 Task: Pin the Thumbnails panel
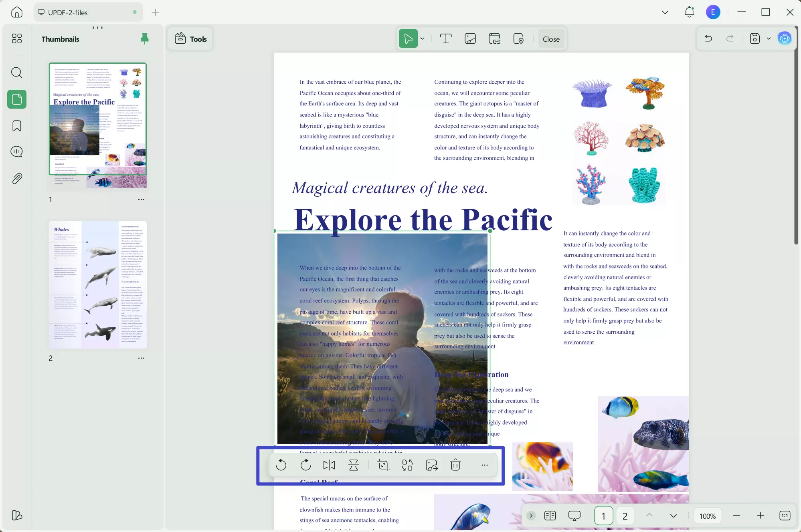coord(144,38)
